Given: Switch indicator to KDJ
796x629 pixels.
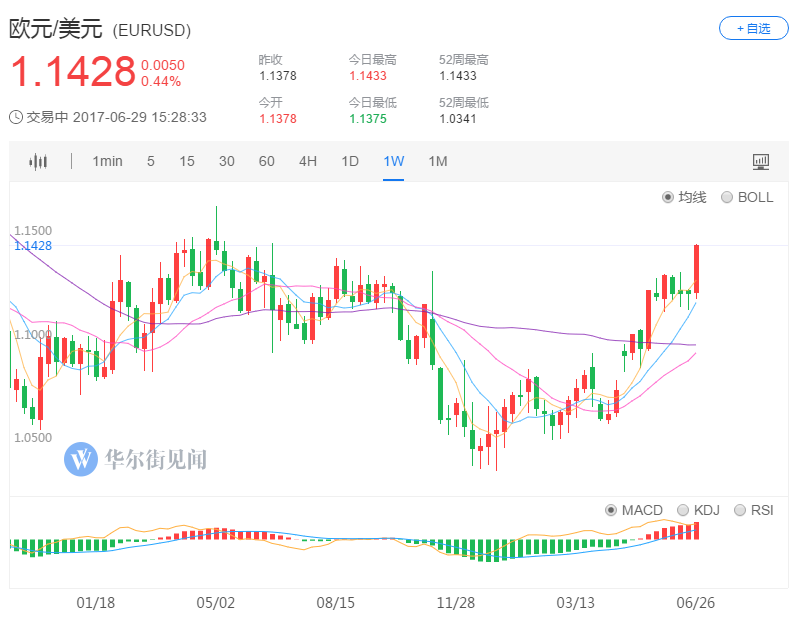Looking at the screenshot, I should point(684,510).
